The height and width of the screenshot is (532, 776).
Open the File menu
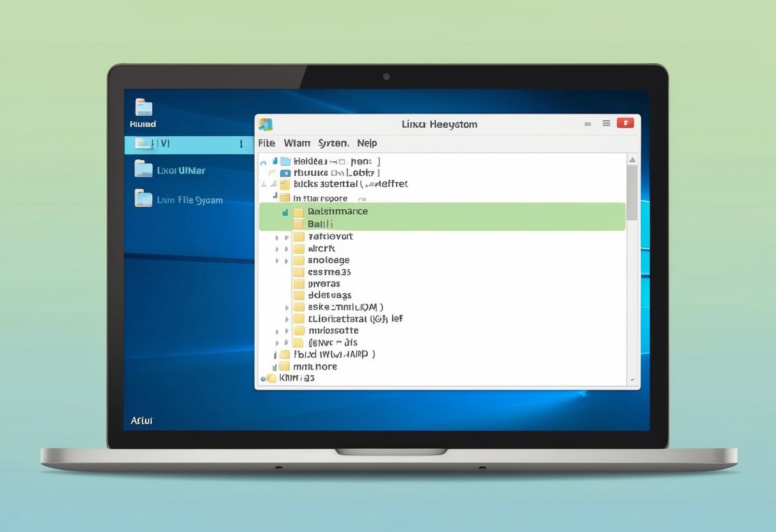coord(266,143)
